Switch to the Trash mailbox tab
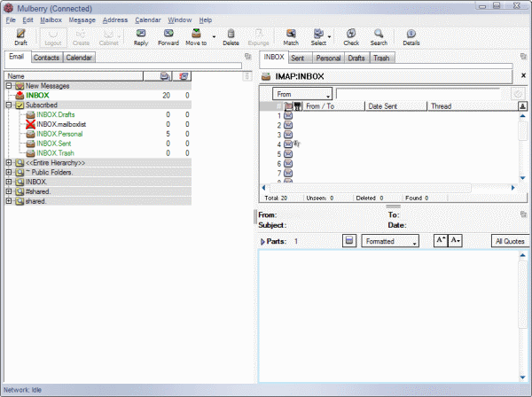Screen dimensions: 532x397 [381, 58]
